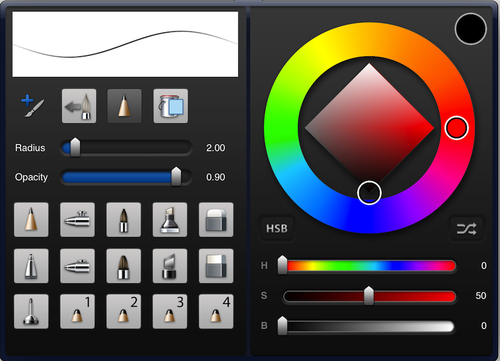Choose the marker tool in first row
Viewport: 500px width, 361px height.
(x=170, y=220)
